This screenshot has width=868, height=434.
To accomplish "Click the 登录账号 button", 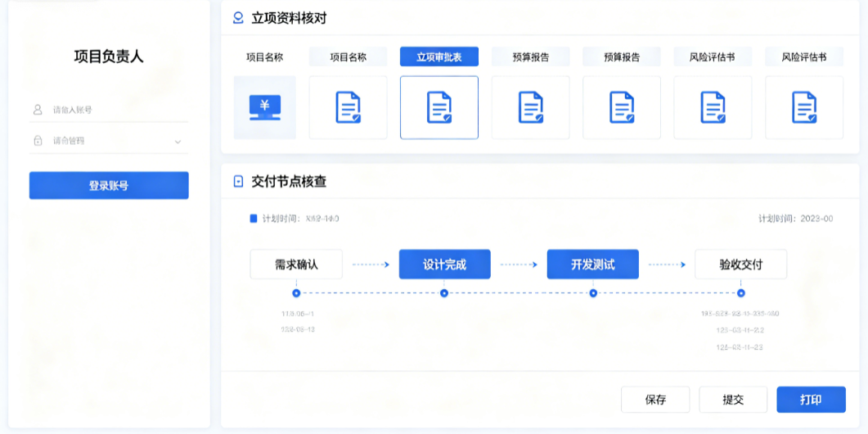I will 109,186.
